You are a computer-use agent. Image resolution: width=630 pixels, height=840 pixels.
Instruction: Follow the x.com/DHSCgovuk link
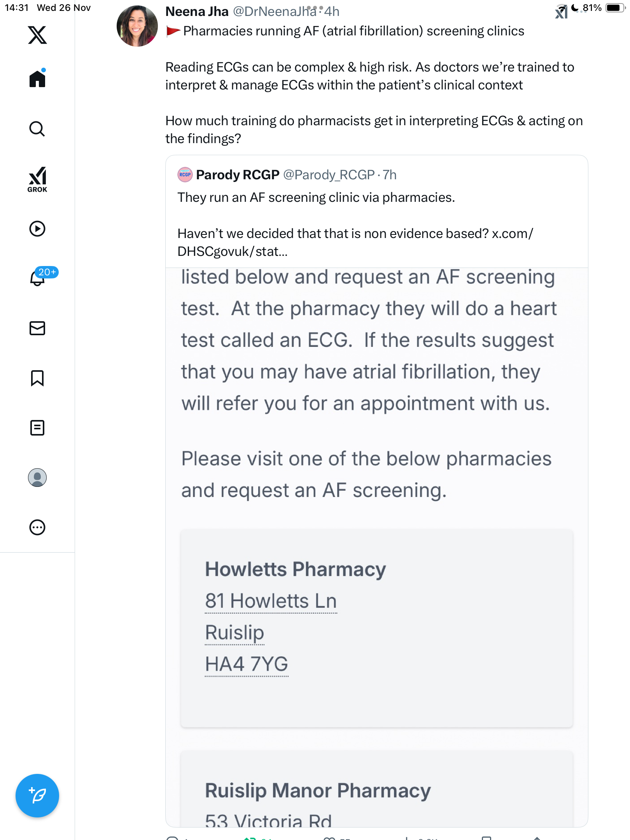tap(513, 234)
